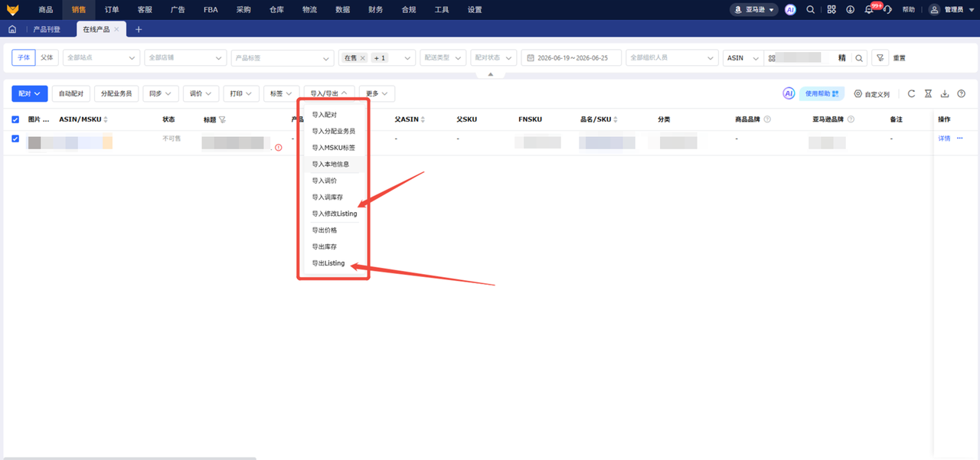Viewport: 980px width, 460px height.
Task: Toggle the 精 exact match option
Action: pos(842,58)
